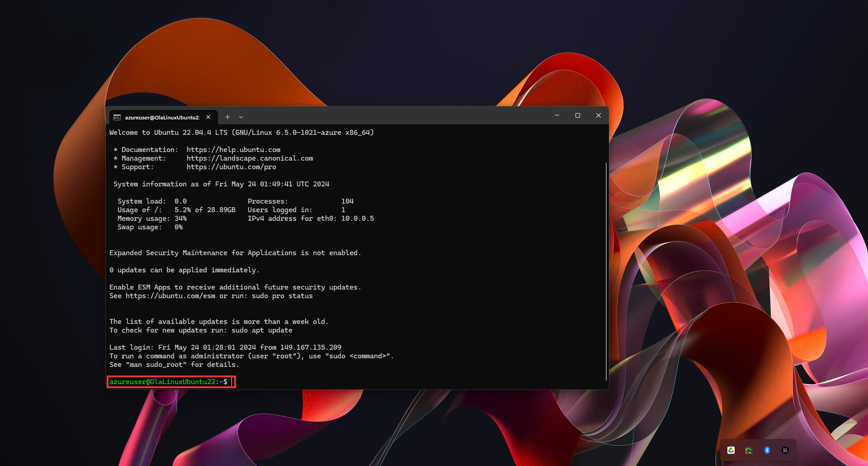Click the Bluetooth system tray icon

767,450
